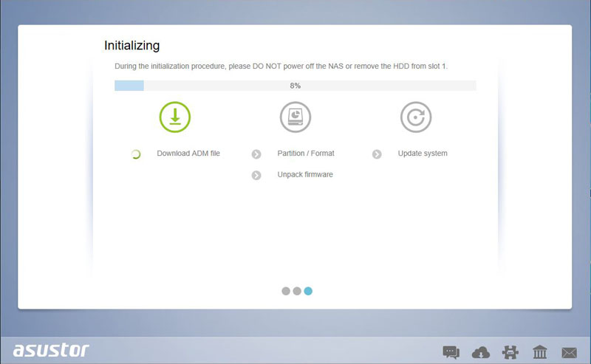Select the first gray page dot
Screen dimensions: 591x364
point(286,291)
